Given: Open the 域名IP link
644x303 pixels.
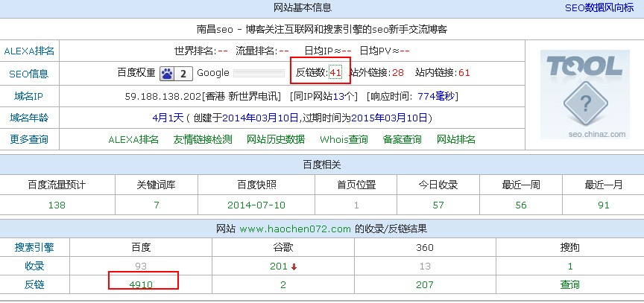Looking at the screenshot, I should coord(29,97).
